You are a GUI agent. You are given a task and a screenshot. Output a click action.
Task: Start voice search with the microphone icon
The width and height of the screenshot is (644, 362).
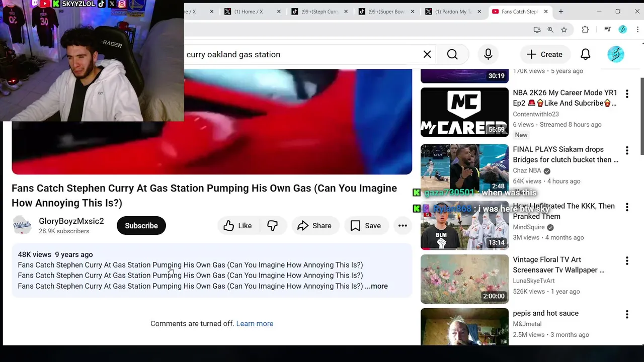pyautogui.click(x=488, y=54)
